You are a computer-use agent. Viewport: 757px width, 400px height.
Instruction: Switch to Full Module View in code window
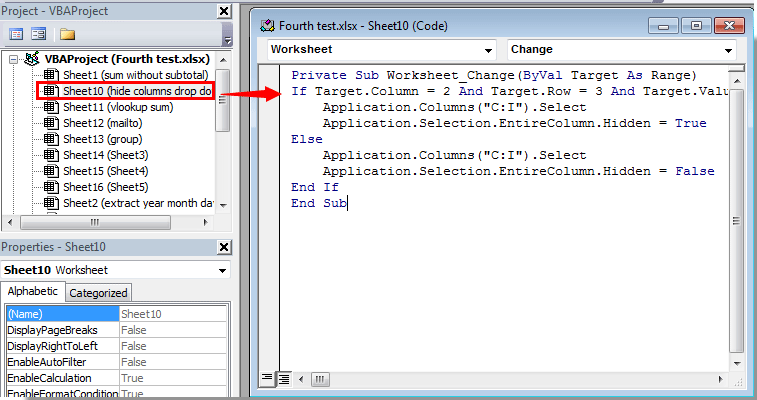[x=284, y=378]
